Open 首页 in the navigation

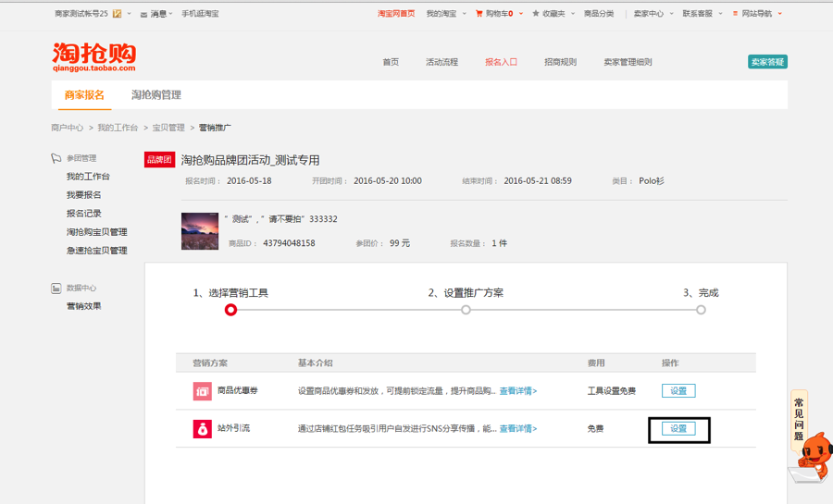(x=391, y=62)
